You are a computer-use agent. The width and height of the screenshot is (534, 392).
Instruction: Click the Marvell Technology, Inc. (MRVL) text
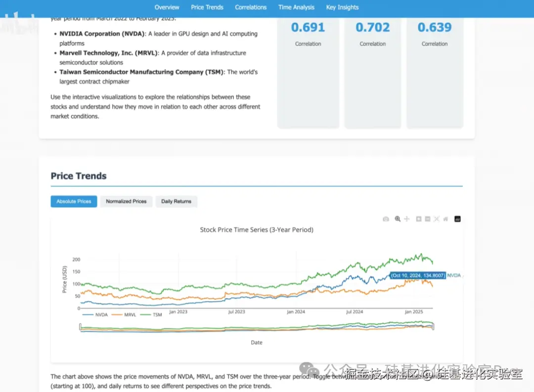(x=109, y=53)
